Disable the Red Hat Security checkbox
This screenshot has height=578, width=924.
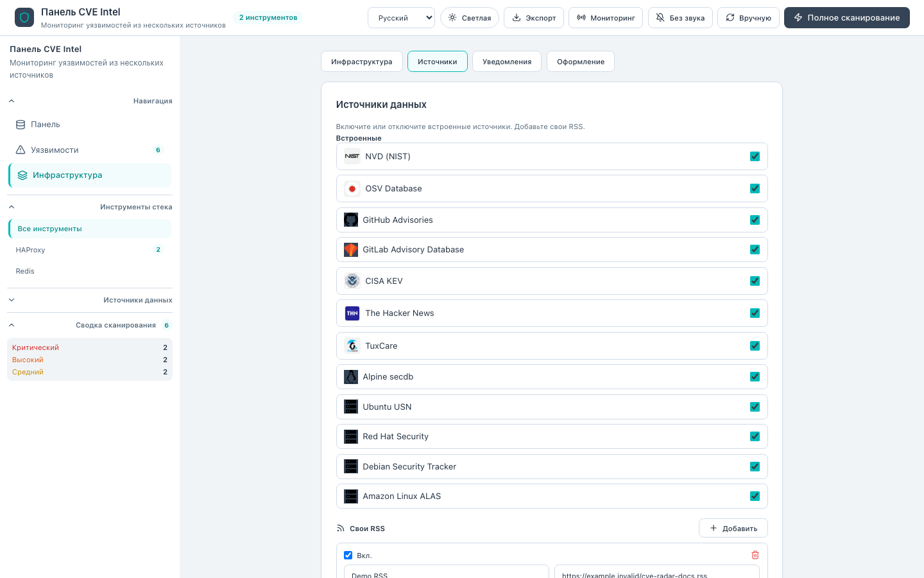(755, 437)
